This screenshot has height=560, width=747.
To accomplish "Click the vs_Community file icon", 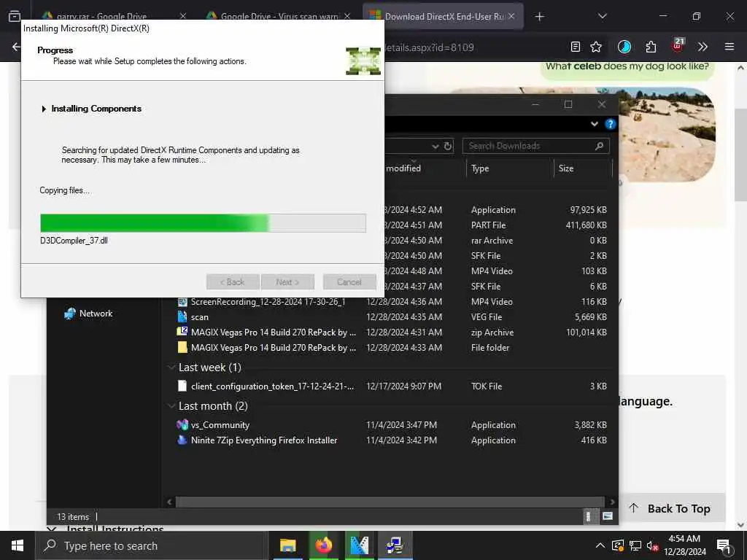I will [182, 424].
